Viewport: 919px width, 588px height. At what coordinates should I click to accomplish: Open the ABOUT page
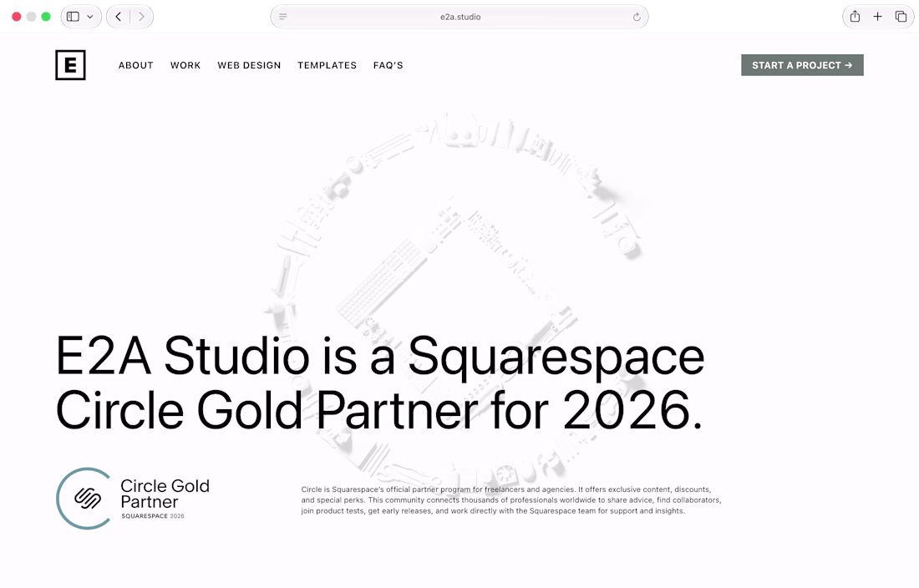(x=136, y=66)
